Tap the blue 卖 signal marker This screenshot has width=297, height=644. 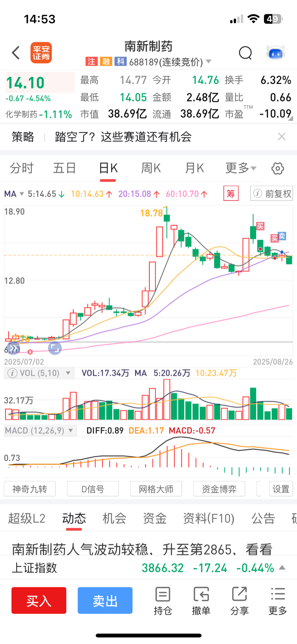(282, 236)
